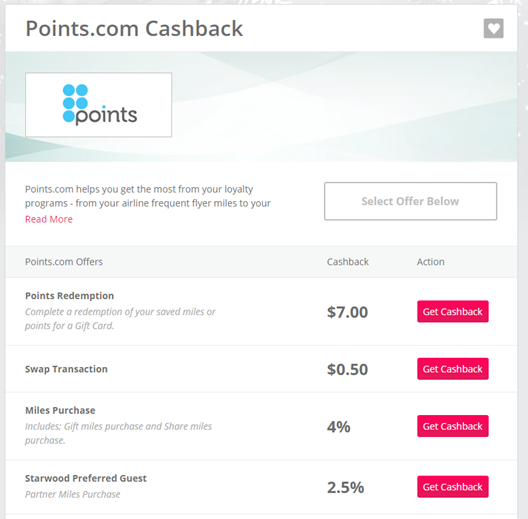Open the Read More link

click(x=49, y=219)
